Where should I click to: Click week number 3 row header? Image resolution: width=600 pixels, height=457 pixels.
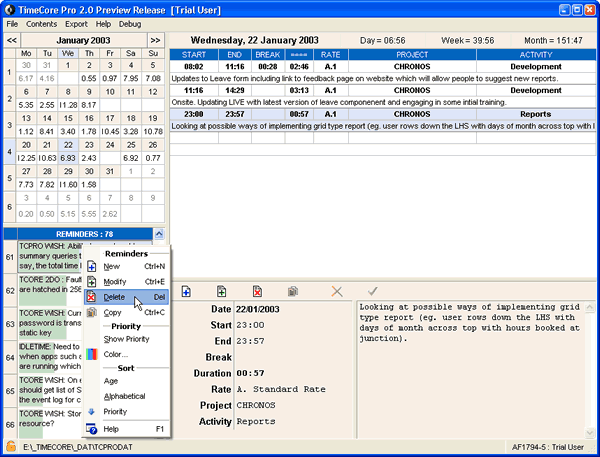[10, 125]
